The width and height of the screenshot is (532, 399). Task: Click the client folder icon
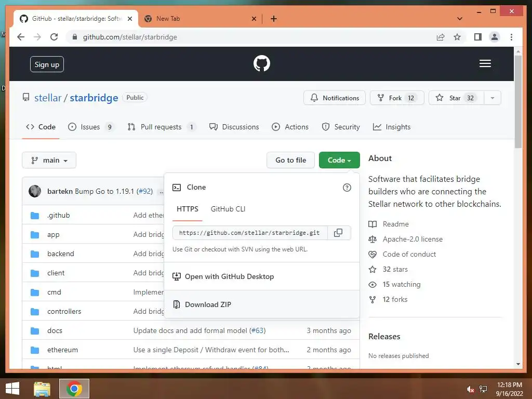click(x=35, y=273)
